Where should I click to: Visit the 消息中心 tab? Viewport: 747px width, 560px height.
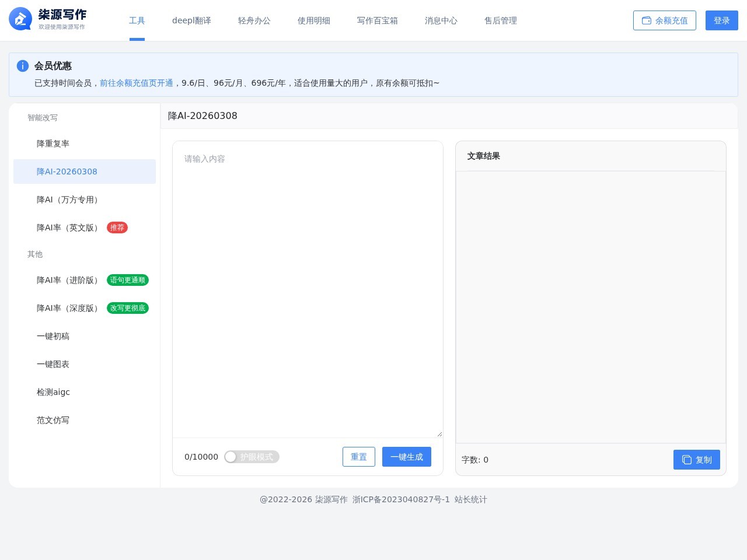[441, 20]
